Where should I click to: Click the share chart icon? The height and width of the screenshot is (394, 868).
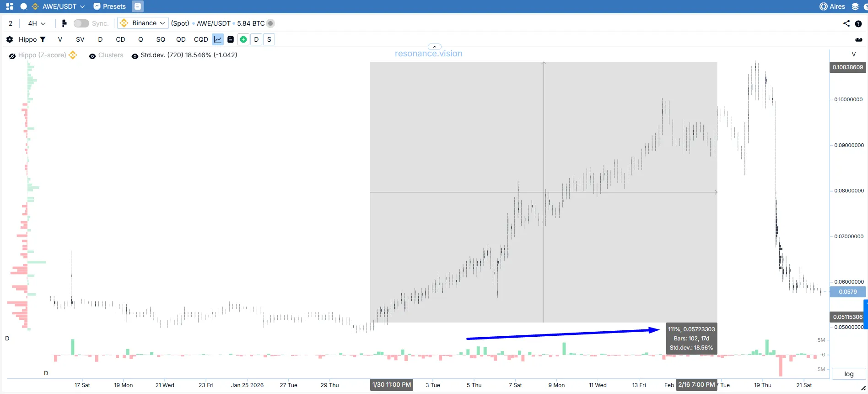point(846,23)
